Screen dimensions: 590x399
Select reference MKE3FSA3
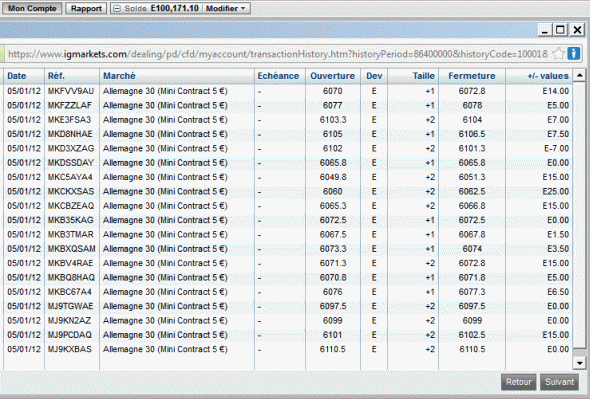coord(69,120)
